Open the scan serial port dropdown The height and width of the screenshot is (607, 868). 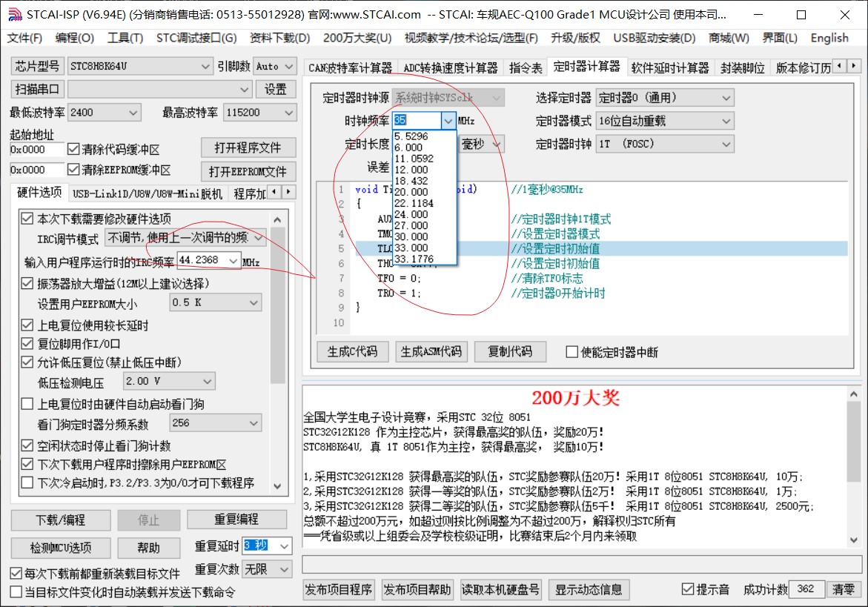[159, 89]
